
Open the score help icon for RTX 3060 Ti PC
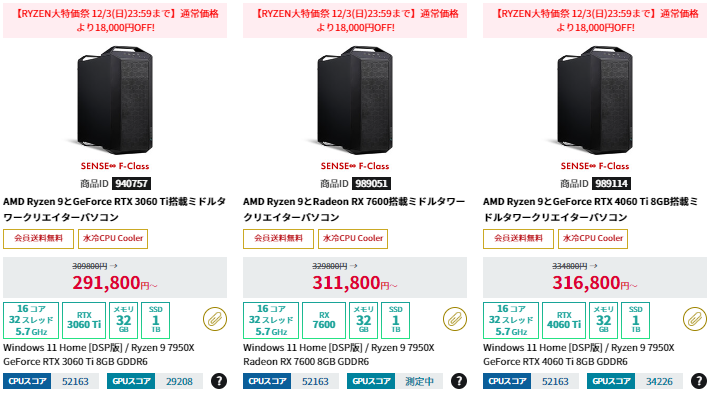click(x=219, y=381)
